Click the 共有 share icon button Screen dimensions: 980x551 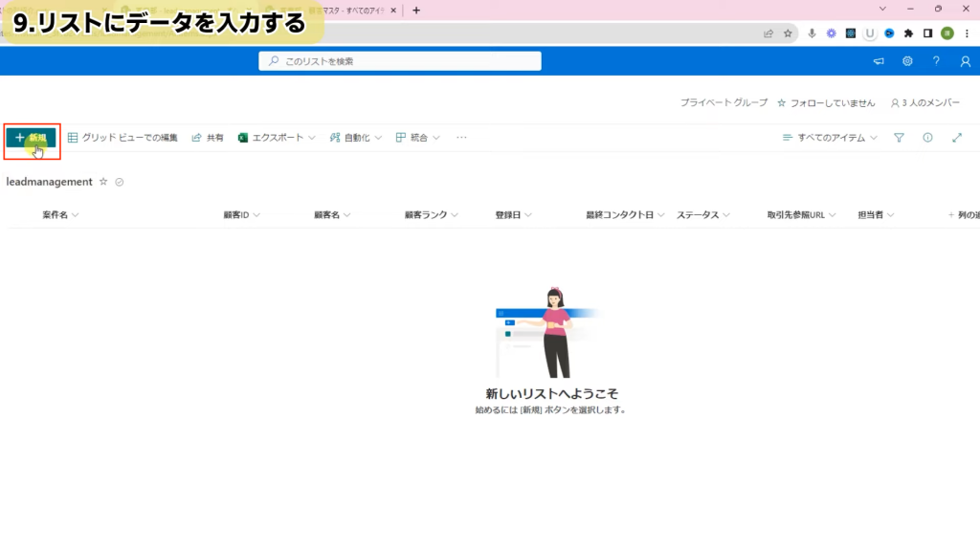pyautogui.click(x=208, y=138)
